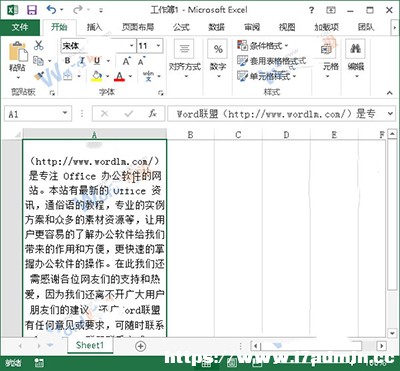
Task: Apply the red font color
Action: [119, 77]
